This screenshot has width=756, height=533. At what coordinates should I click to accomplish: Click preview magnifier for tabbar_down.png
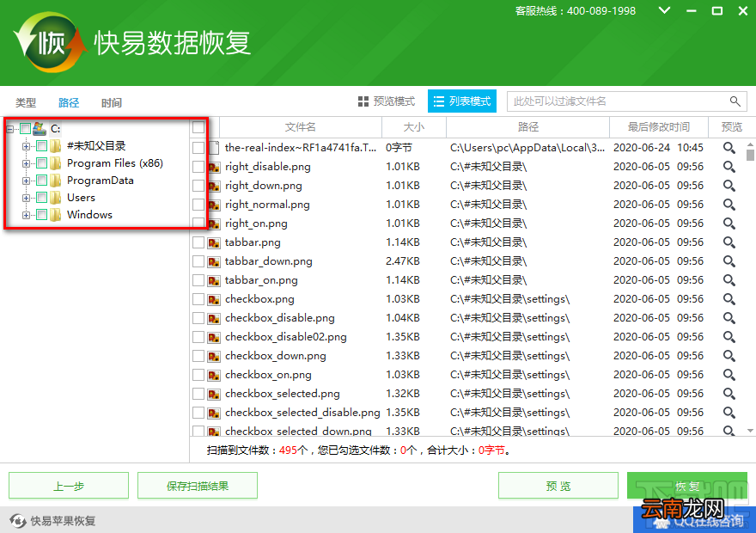(729, 261)
